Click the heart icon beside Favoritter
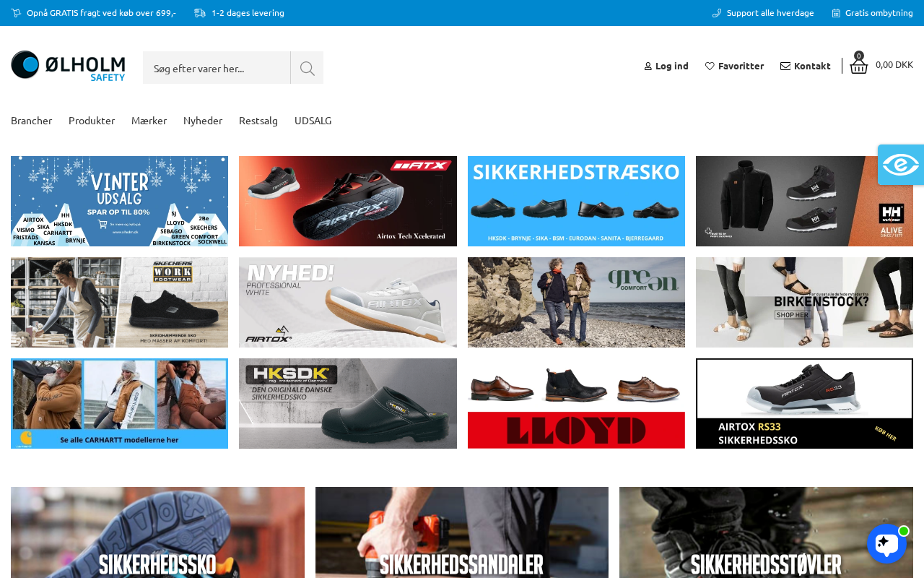Viewport: 924px width, 578px height. (710, 66)
